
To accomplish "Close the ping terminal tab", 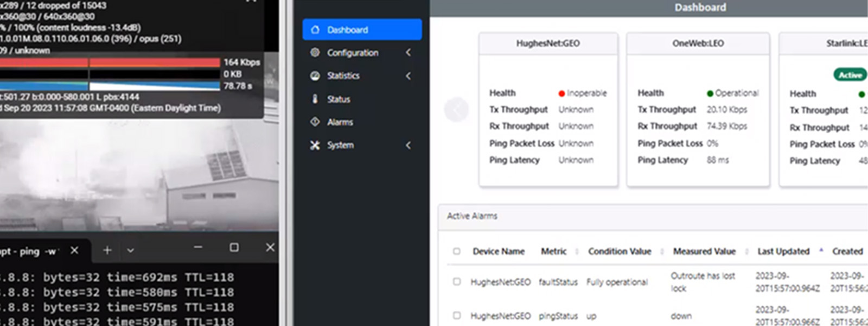I will [74, 250].
